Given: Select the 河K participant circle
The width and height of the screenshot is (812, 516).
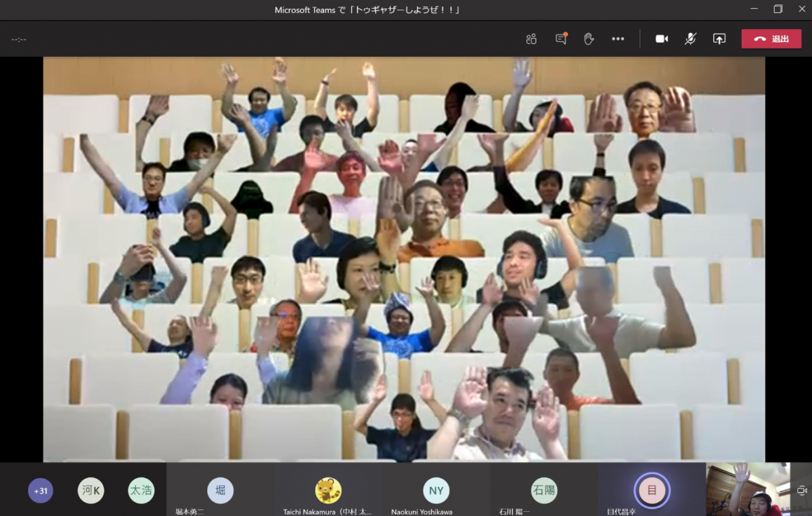Looking at the screenshot, I should coord(91,490).
